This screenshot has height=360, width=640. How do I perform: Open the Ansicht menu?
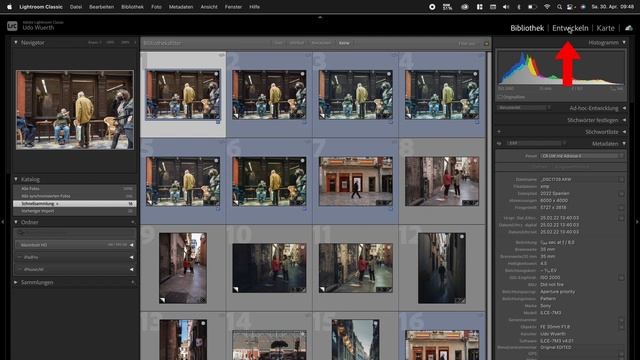209,7
